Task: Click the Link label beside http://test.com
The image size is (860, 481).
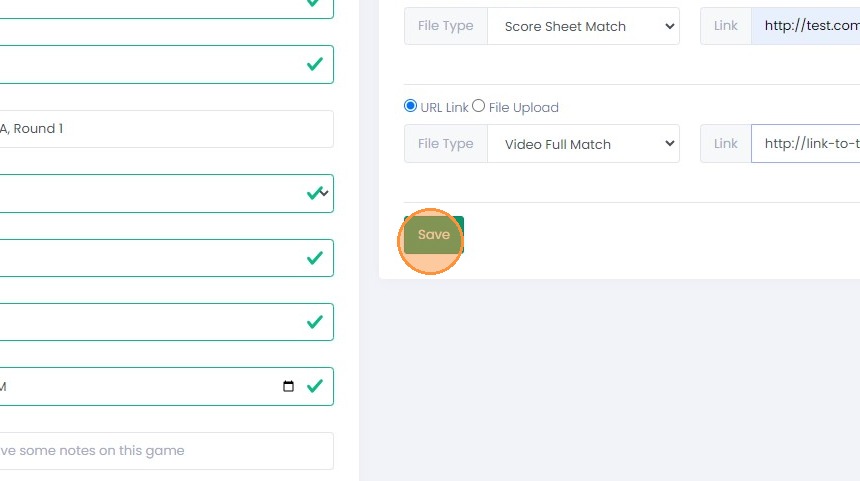Action: (x=726, y=26)
